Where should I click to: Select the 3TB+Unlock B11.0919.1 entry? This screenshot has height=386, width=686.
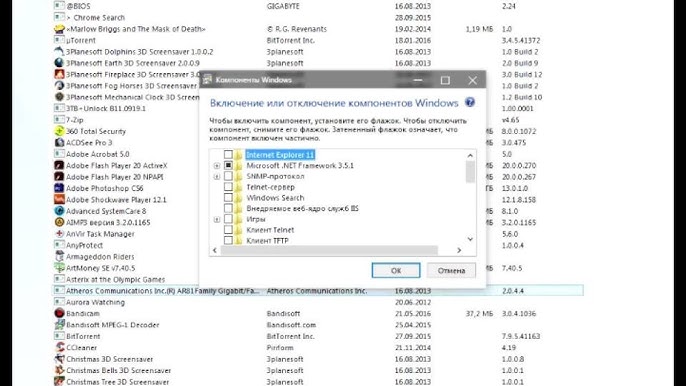[x=106, y=109]
